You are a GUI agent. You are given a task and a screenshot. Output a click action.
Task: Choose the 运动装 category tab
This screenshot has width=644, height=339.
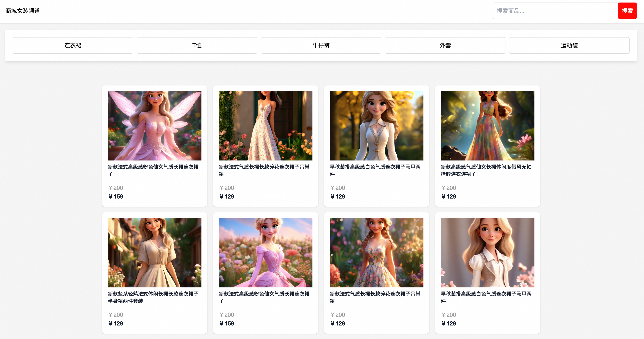tap(569, 45)
